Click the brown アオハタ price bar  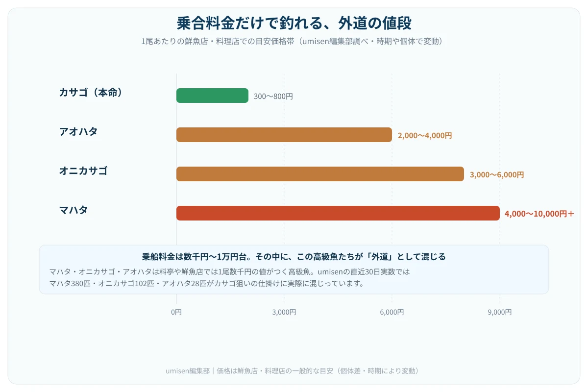click(x=284, y=135)
